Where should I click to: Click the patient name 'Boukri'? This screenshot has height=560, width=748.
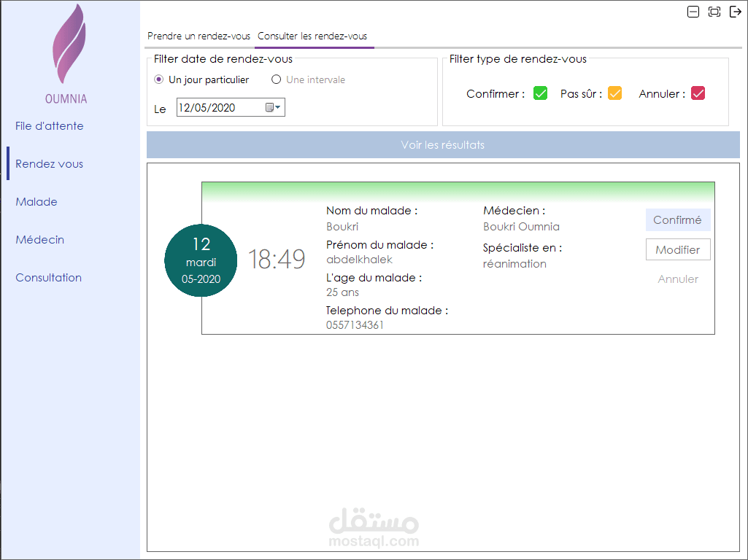(342, 227)
